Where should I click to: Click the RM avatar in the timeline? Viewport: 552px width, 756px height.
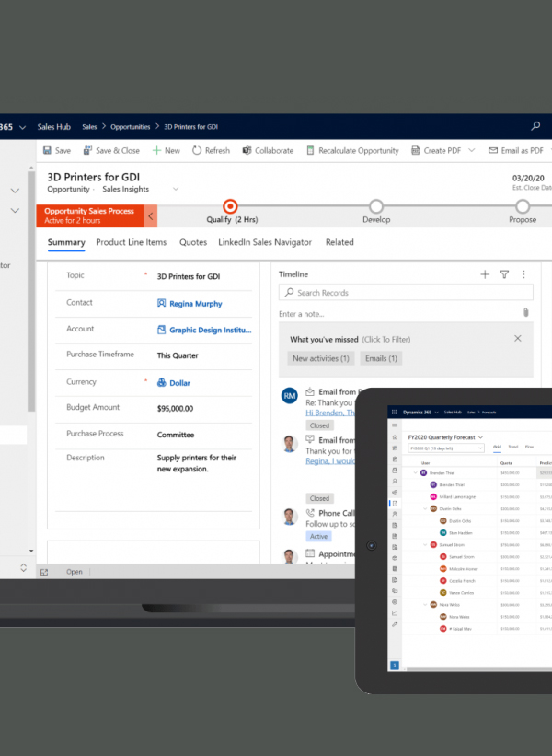coord(290,396)
